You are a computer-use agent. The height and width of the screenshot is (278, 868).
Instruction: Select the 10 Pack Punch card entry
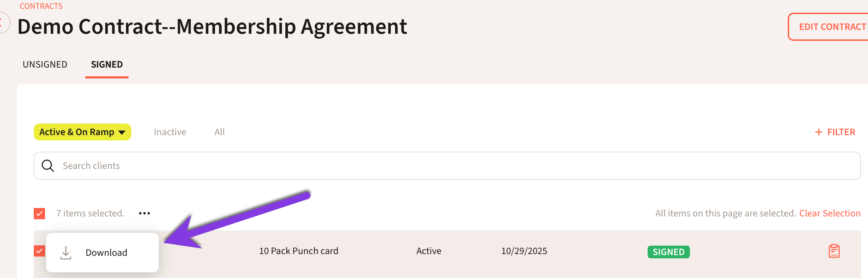pos(298,251)
